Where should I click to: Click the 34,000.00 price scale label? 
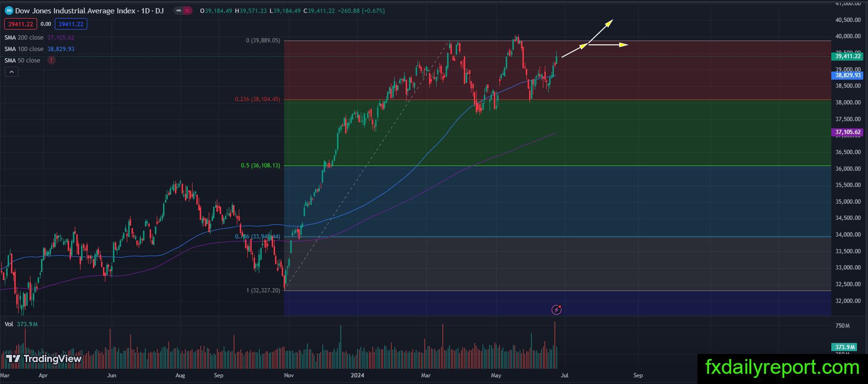(848, 235)
